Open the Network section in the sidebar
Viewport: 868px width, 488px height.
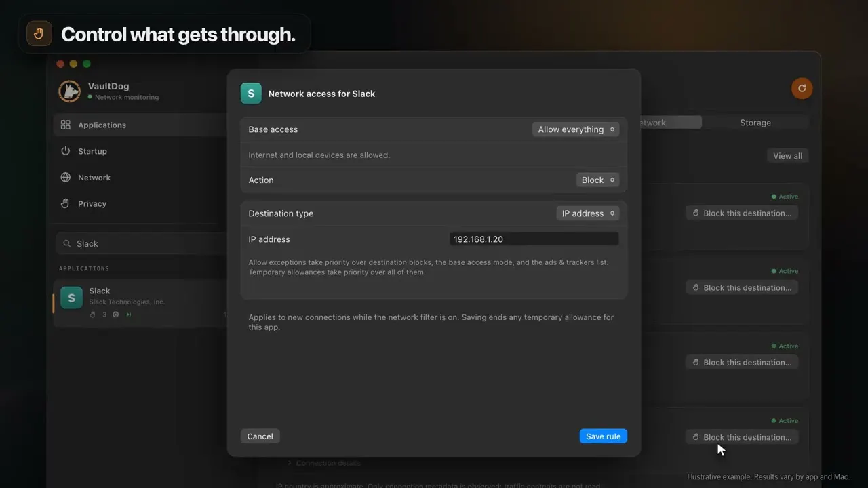click(x=140, y=178)
